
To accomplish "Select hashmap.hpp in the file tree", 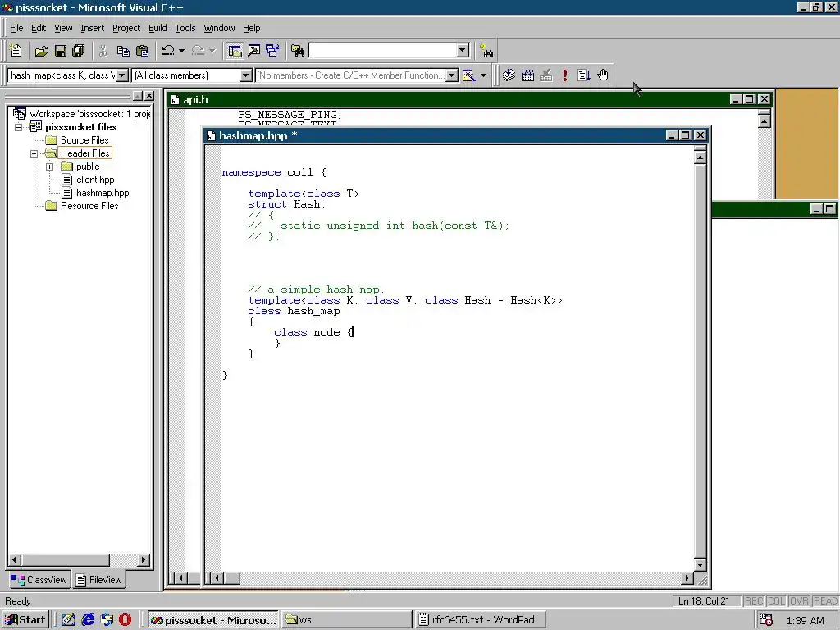I will pos(103,193).
